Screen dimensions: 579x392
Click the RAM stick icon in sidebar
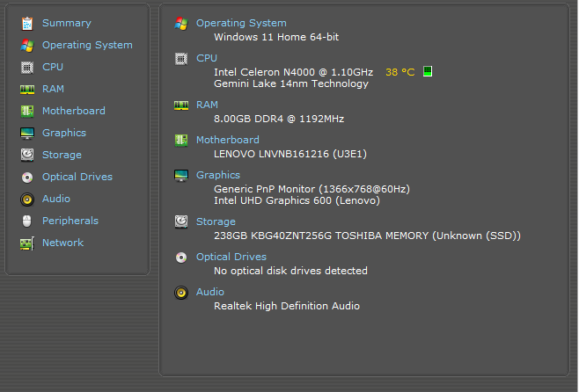[27, 90]
